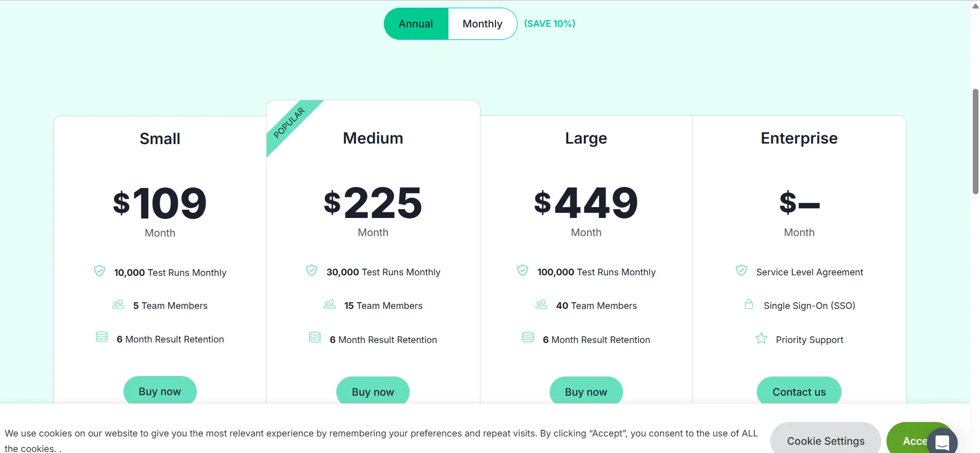
Task: Open the chat widget bubble icon
Action: [942, 442]
